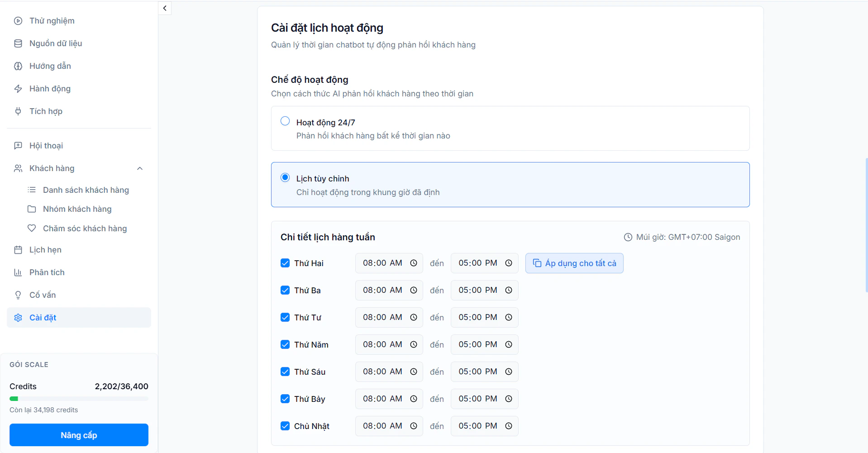Click clock icon in Thứ Năm start time
The image size is (868, 453).
click(414, 344)
